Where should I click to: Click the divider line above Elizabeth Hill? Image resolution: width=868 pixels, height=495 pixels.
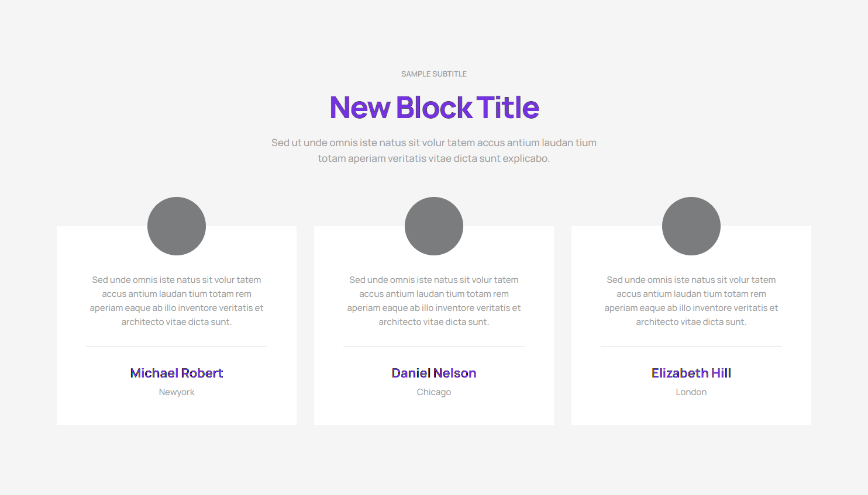click(691, 347)
